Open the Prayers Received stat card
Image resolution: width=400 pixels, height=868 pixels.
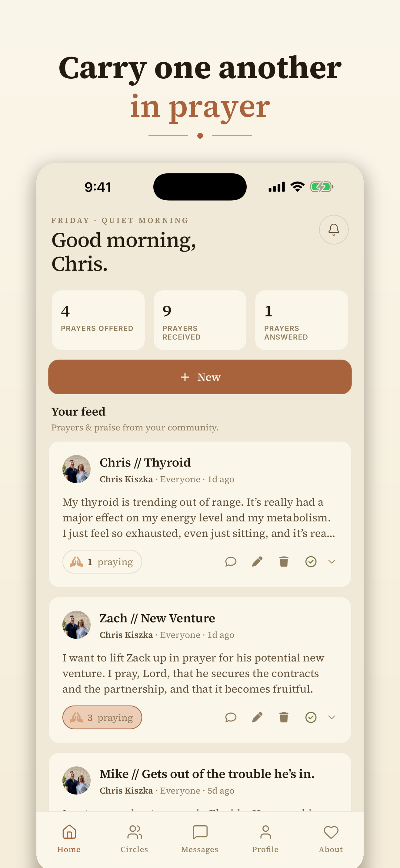click(200, 320)
